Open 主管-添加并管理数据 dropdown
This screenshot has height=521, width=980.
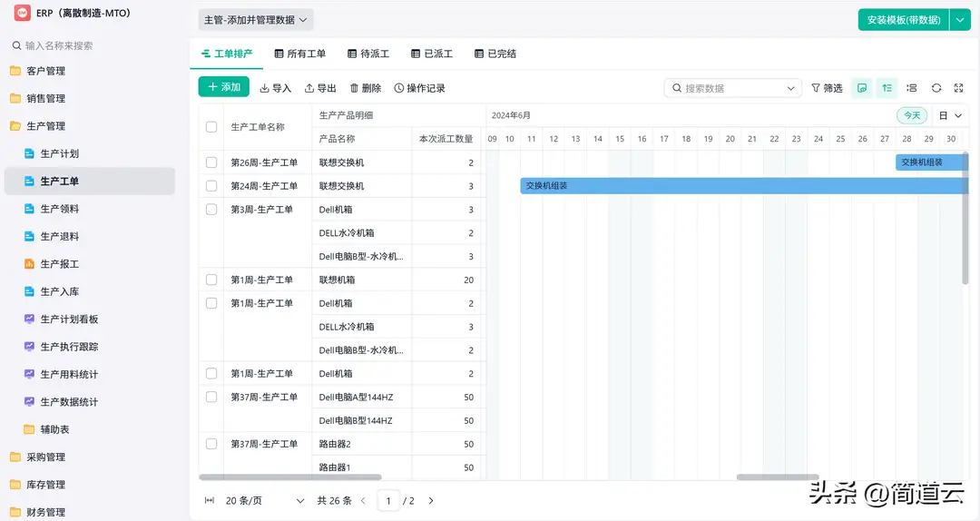coord(256,20)
